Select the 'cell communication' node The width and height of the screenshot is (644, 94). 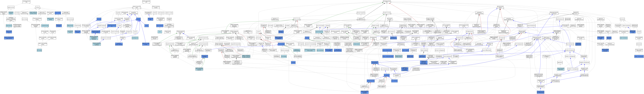click(x=320, y=26)
